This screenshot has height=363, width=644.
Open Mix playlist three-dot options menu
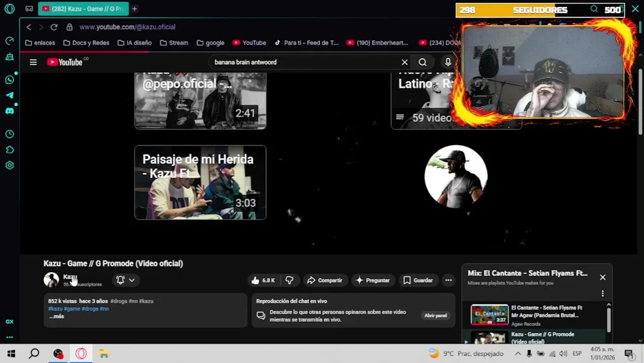point(603,293)
